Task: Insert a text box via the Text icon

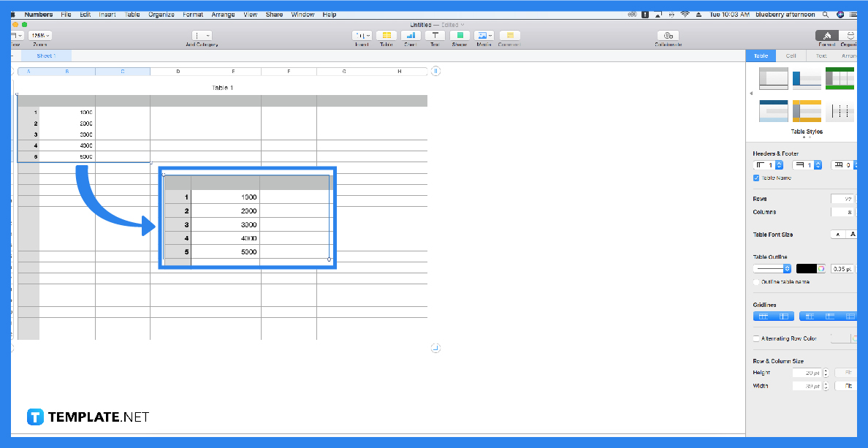Action: [435, 35]
